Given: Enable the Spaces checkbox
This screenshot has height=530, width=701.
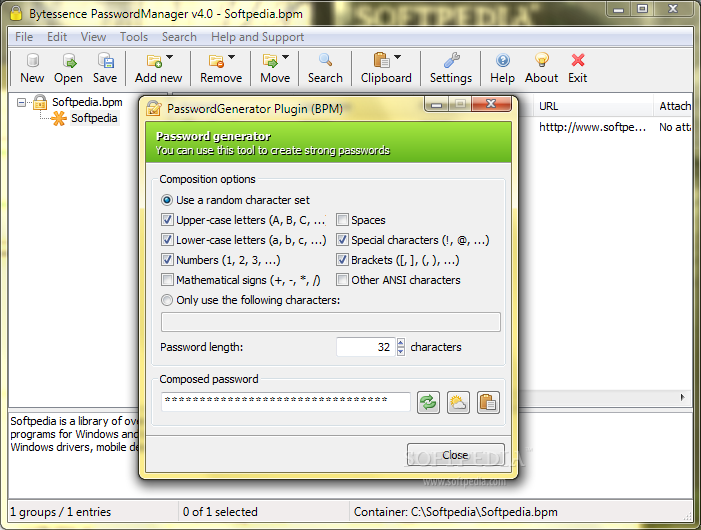Looking at the screenshot, I should (342, 220).
